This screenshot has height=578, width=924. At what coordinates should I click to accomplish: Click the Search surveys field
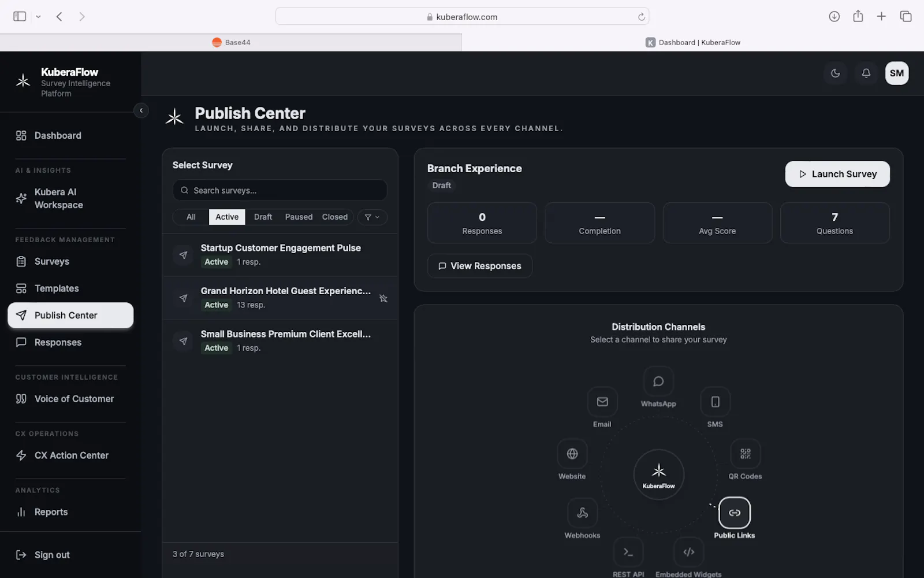(x=280, y=190)
